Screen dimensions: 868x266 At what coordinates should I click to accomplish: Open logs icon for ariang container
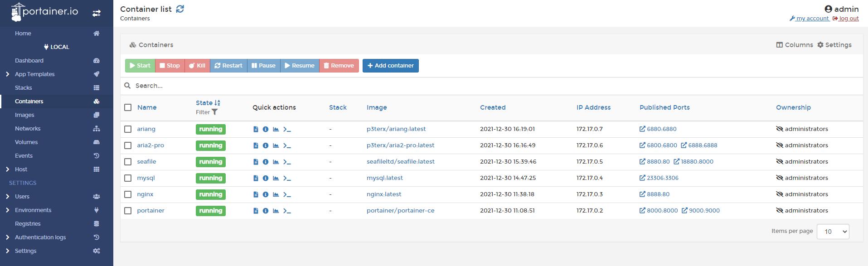click(x=256, y=129)
